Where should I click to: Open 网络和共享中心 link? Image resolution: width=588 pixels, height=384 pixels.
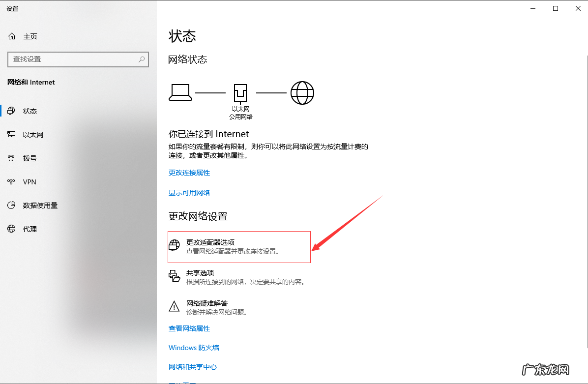point(193,366)
